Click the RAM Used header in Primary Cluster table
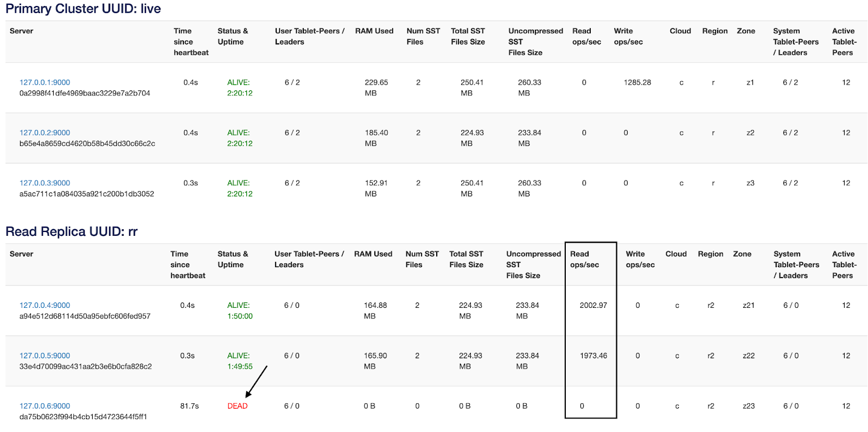This screenshot has width=868, height=432. point(374,31)
